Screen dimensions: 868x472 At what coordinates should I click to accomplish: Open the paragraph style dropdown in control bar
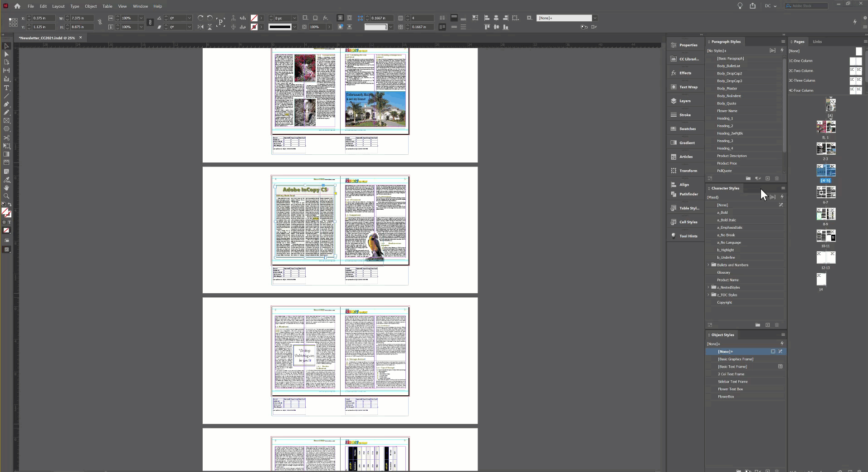click(595, 18)
